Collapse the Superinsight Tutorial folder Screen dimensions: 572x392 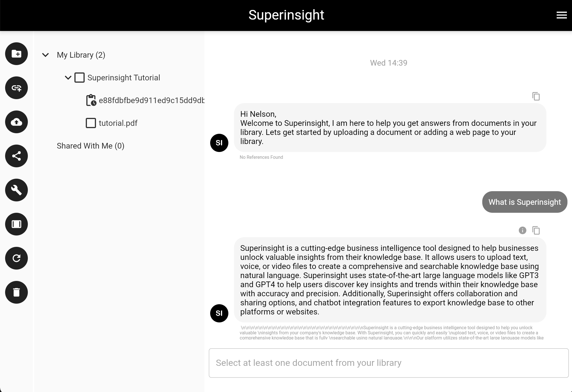[x=68, y=78]
